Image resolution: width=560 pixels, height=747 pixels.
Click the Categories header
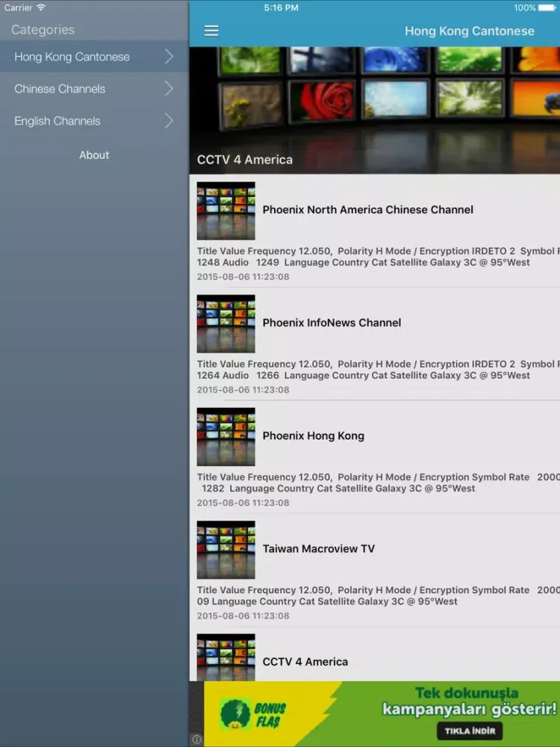[43, 30]
